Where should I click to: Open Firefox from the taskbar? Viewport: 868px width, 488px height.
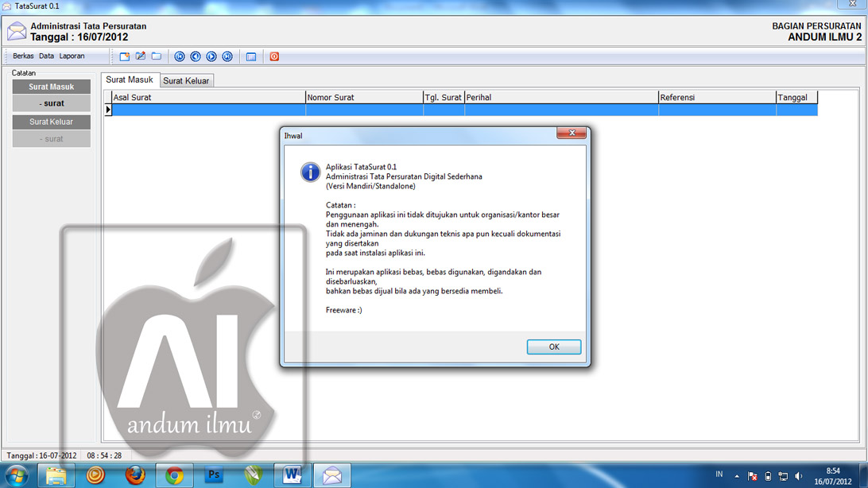coord(134,475)
